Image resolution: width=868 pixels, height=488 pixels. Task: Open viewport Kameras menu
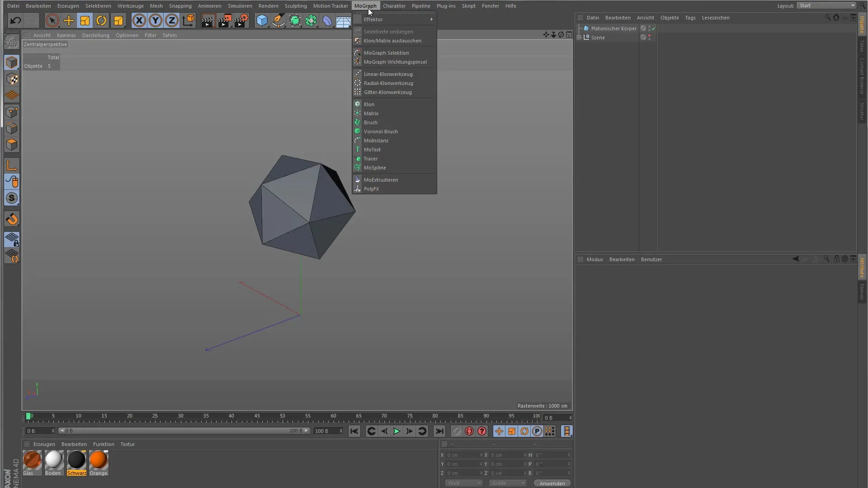[66, 35]
